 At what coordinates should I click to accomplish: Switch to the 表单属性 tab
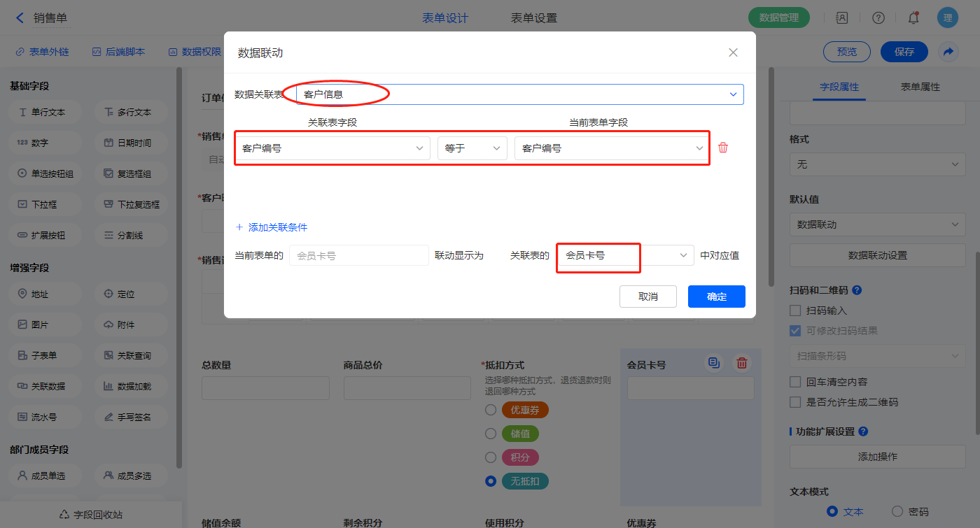pyautogui.click(x=920, y=87)
